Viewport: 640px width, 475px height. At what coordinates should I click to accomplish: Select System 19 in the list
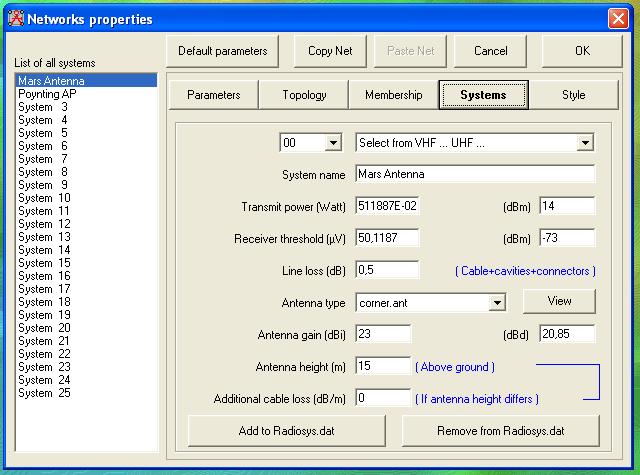86,315
